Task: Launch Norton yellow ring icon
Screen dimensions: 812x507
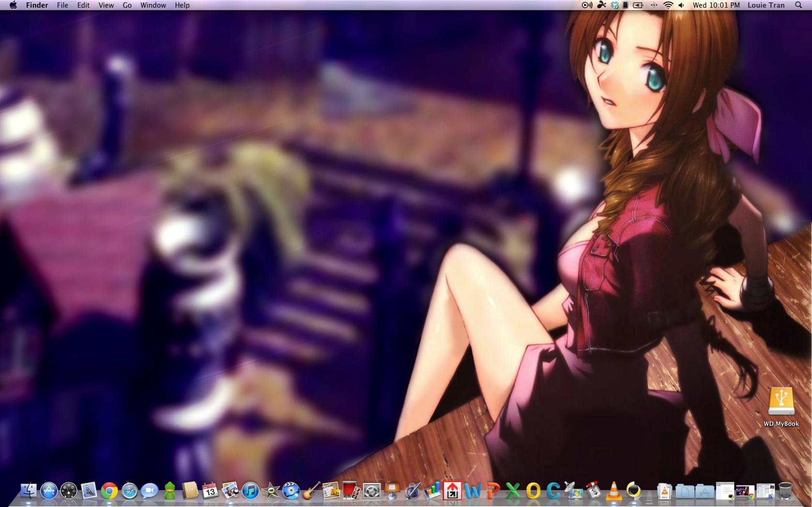Action: (x=634, y=491)
